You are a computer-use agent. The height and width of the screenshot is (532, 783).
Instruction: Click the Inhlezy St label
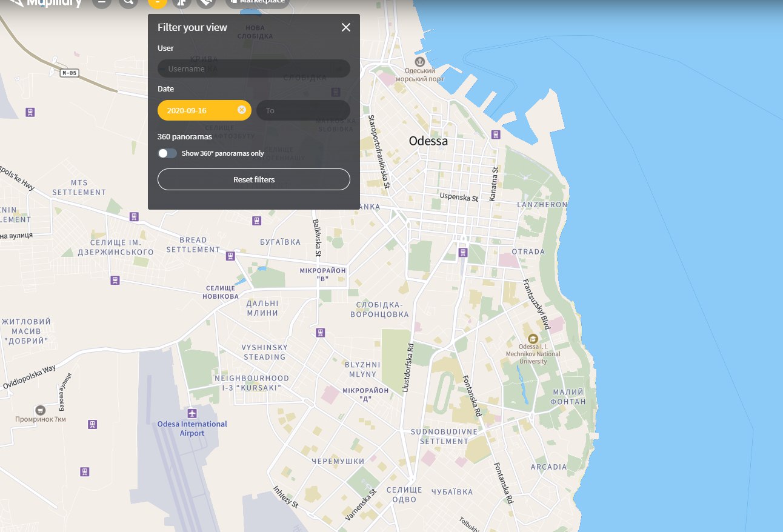point(286,497)
